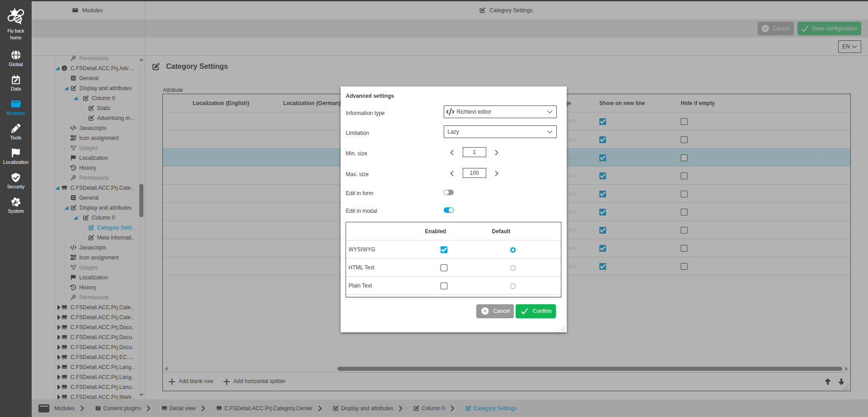The height and width of the screenshot is (417, 868).
Task: Expand the C.FSDetail.ACC.Prj.Mark.. node
Action: 58,397
